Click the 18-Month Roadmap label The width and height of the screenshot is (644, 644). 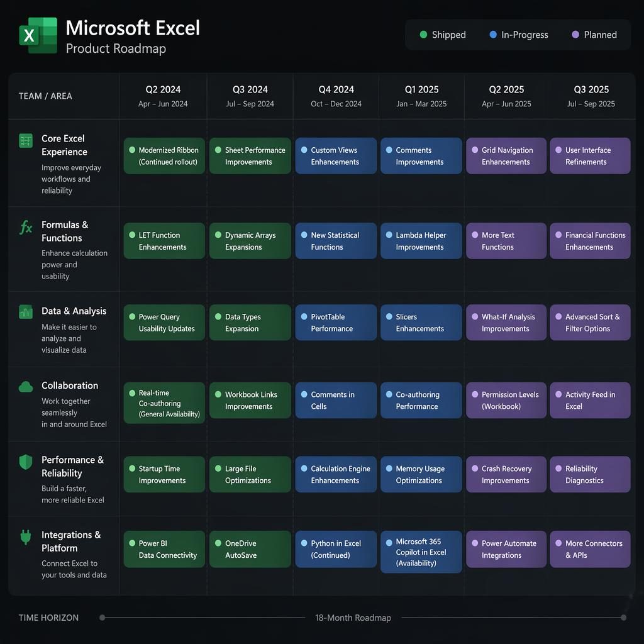[x=353, y=618]
